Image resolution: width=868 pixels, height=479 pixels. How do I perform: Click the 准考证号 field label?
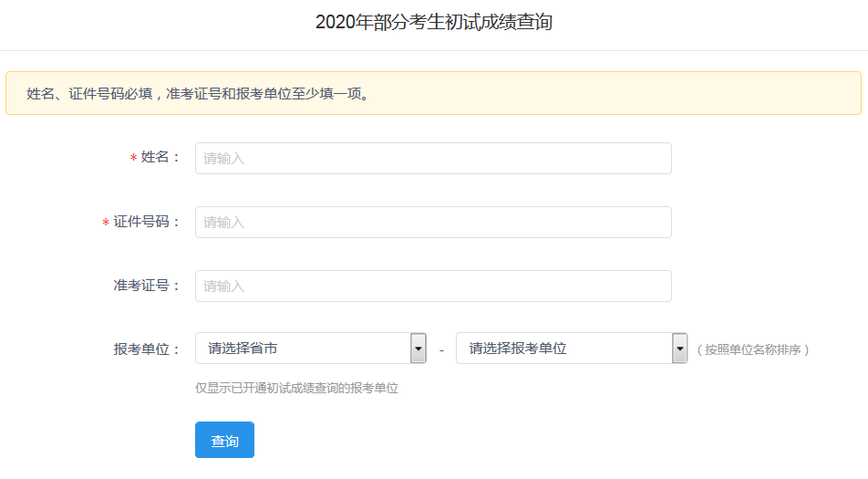[x=147, y=286]
